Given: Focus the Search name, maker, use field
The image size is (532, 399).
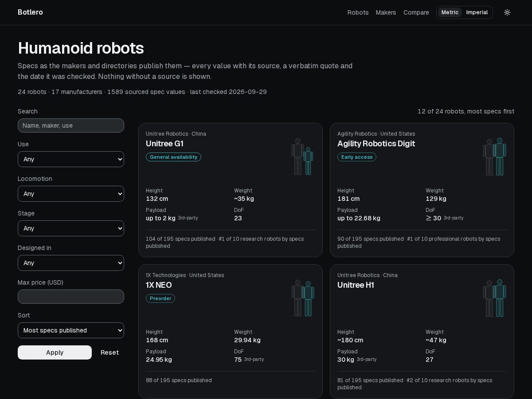Looking at the screenshot, I should (x=71, y=125).
